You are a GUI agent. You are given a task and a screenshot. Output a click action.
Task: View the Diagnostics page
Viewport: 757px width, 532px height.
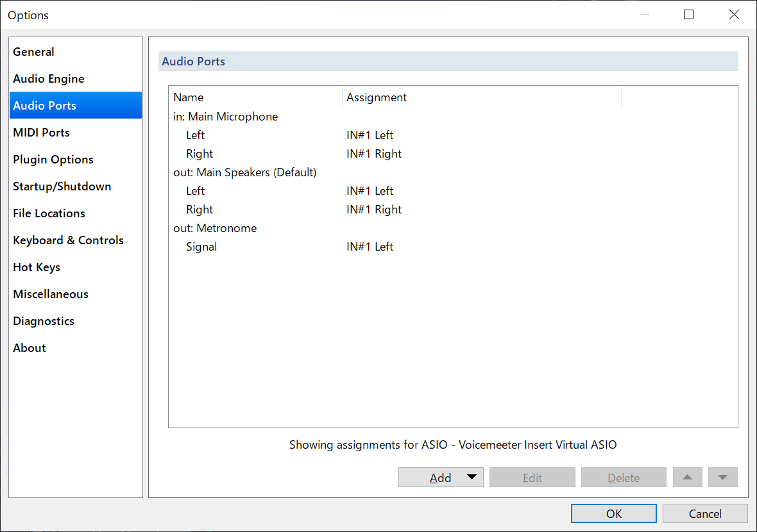[44, 321]
